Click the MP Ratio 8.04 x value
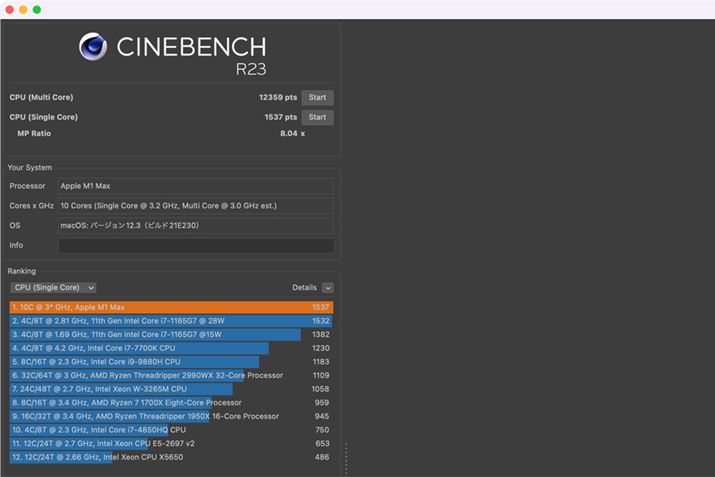The image size is (715, 477). (x=292, y=134)
